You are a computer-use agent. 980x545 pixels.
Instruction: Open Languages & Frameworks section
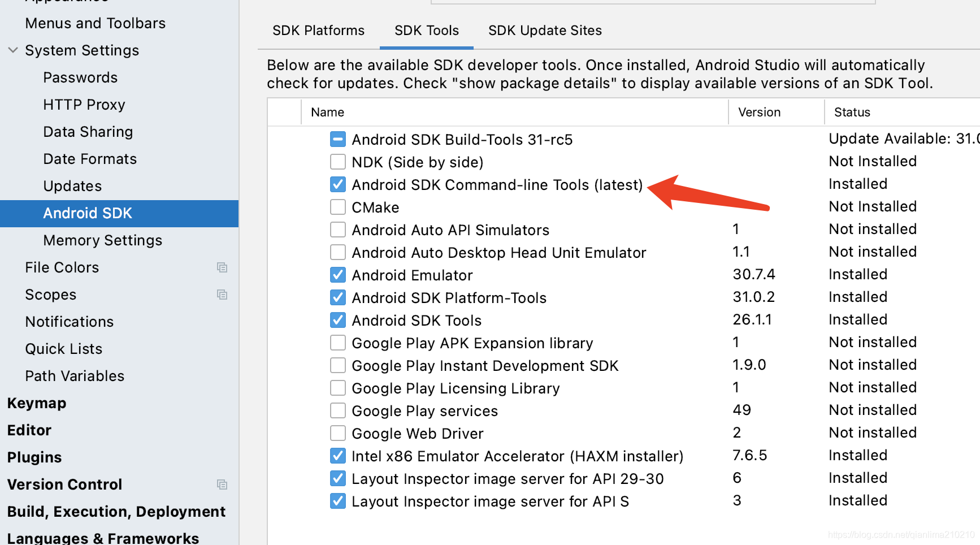[x=103, y=538]
